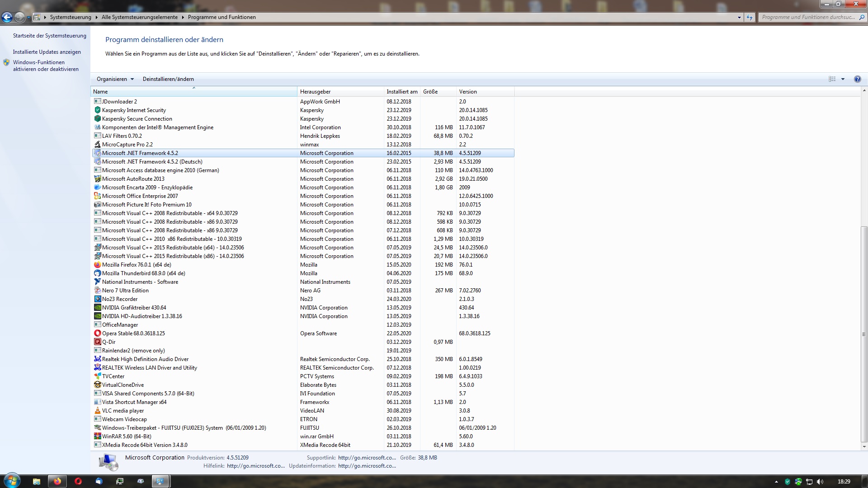The width and height of the screenshot is (868, 488).
Task: Click the Kaspersky Internet Security shield icon
Action: [97, 110]
